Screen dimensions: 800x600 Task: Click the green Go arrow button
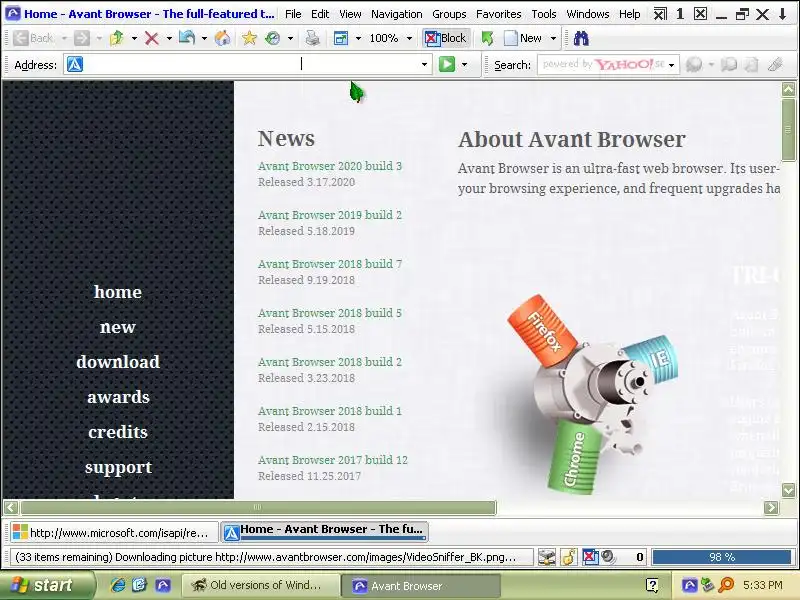[446, 64]
